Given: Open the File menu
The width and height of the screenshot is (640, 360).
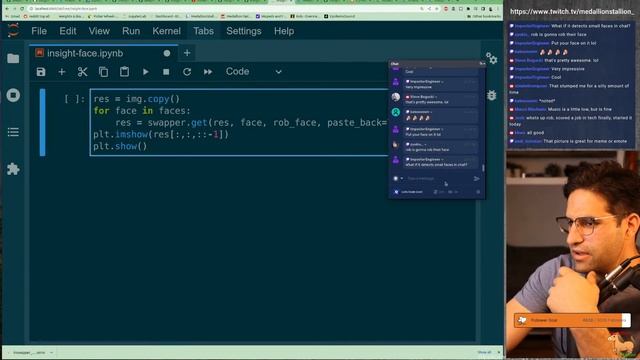Looking at the screenshot, I should tap(39, 31).
